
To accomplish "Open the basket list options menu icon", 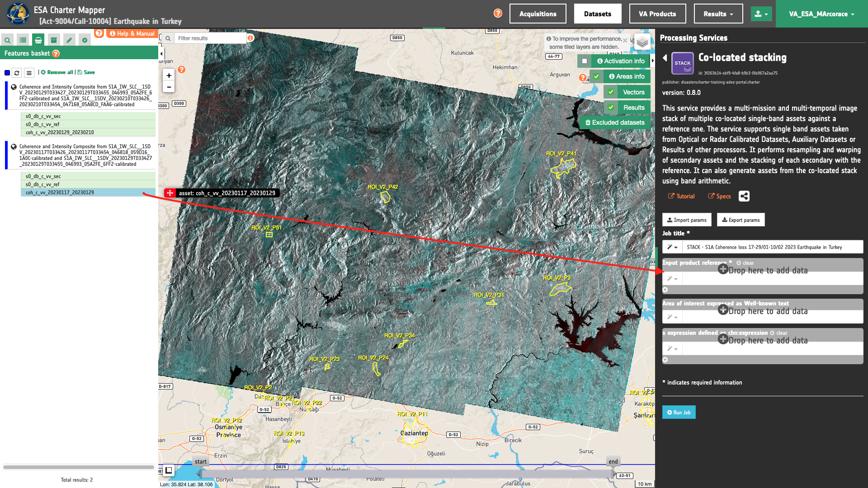I will 29,73.
